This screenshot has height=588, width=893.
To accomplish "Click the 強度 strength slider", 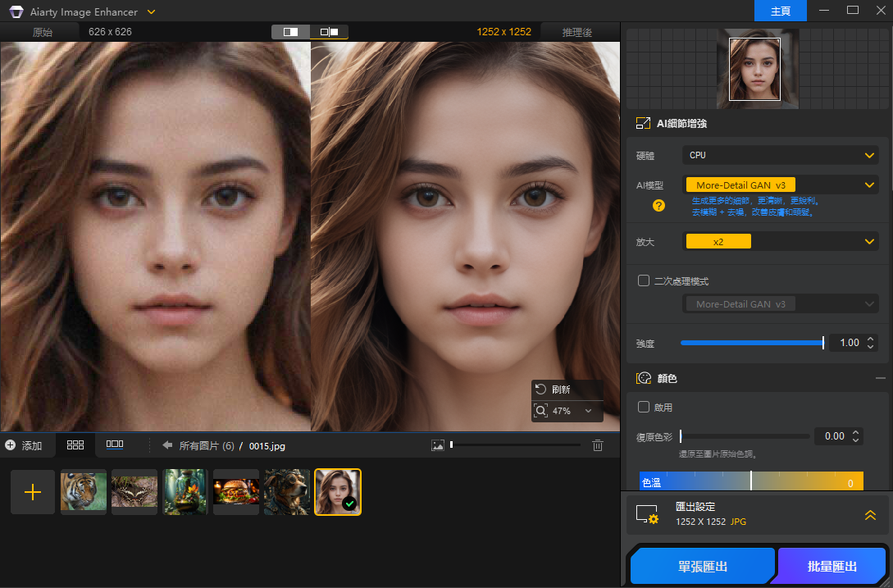I will (751, 343).
